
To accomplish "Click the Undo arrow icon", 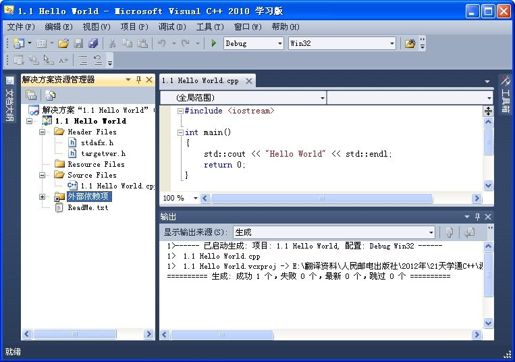I will point(162,43).
